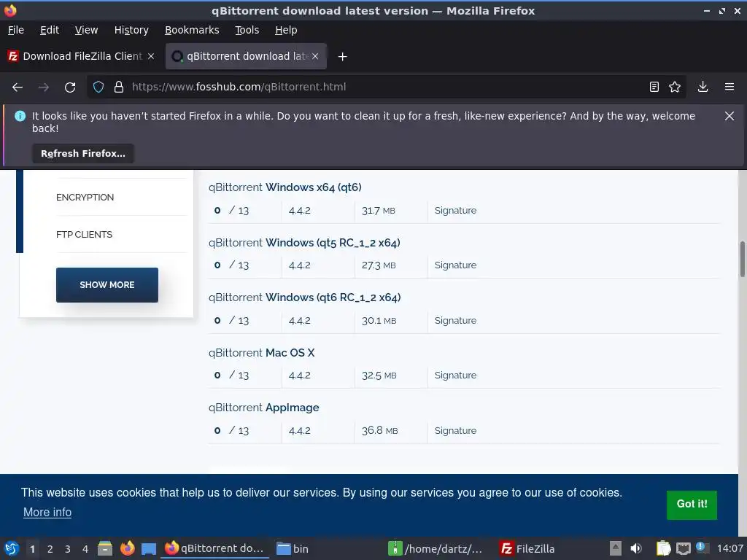Open the Tools menu

(x=247, y=30)
